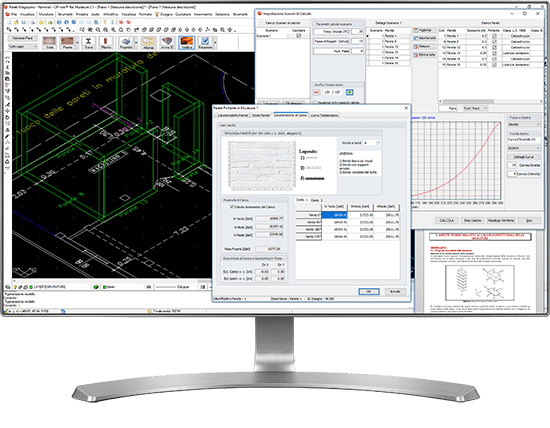The height and width of the screenshot is (428, 550).
Task: Click the Verifica fire check icon
Action: pyautogui.click(x=186, y=42)
